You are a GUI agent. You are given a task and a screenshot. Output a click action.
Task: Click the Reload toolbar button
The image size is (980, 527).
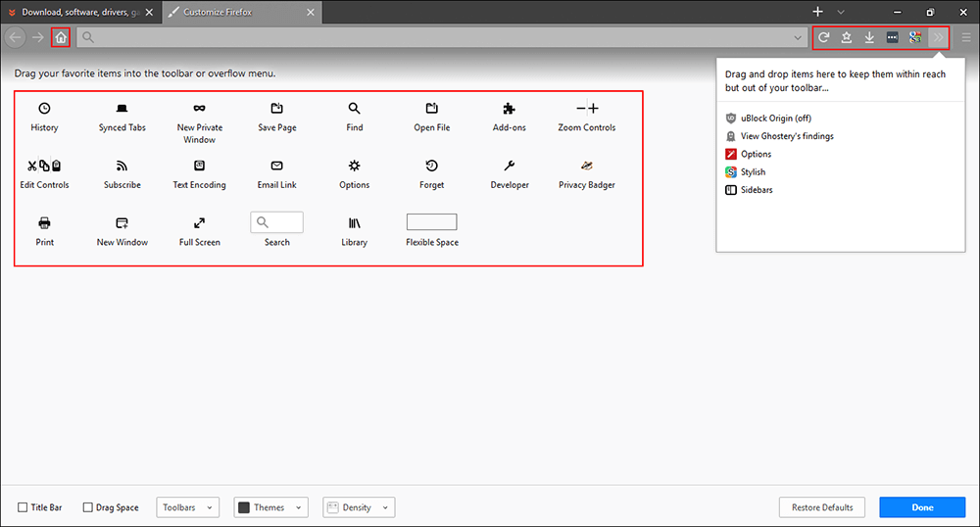pyautogui.click(x=824, y=37)
